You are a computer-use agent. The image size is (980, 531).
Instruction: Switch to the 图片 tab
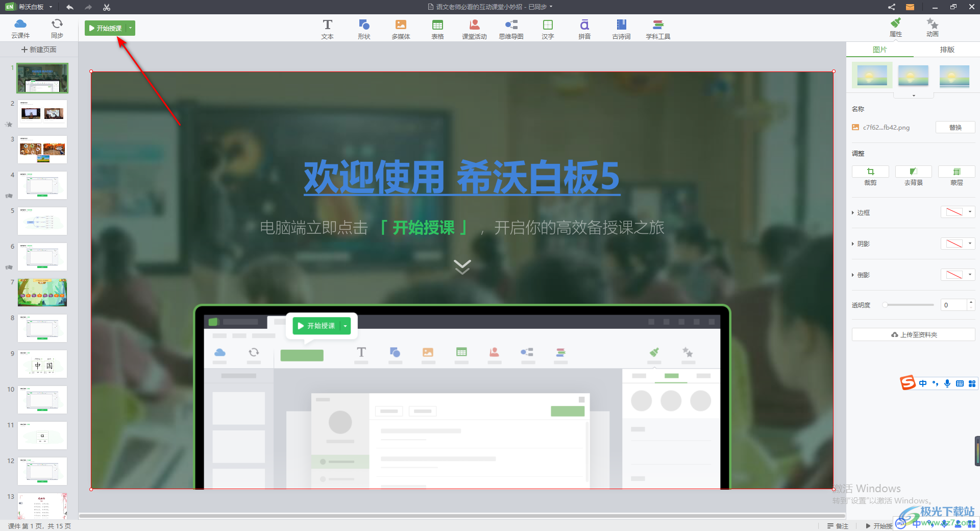coord(880,50)
